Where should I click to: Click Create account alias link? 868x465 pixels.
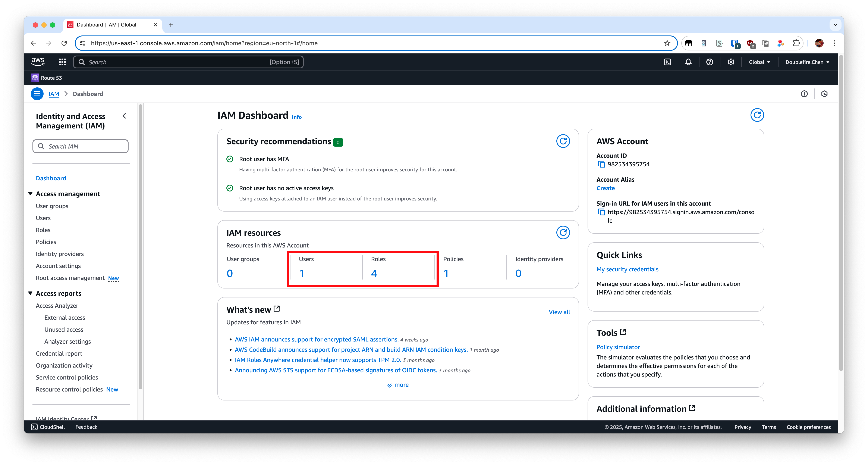click(x=606, y=188)
